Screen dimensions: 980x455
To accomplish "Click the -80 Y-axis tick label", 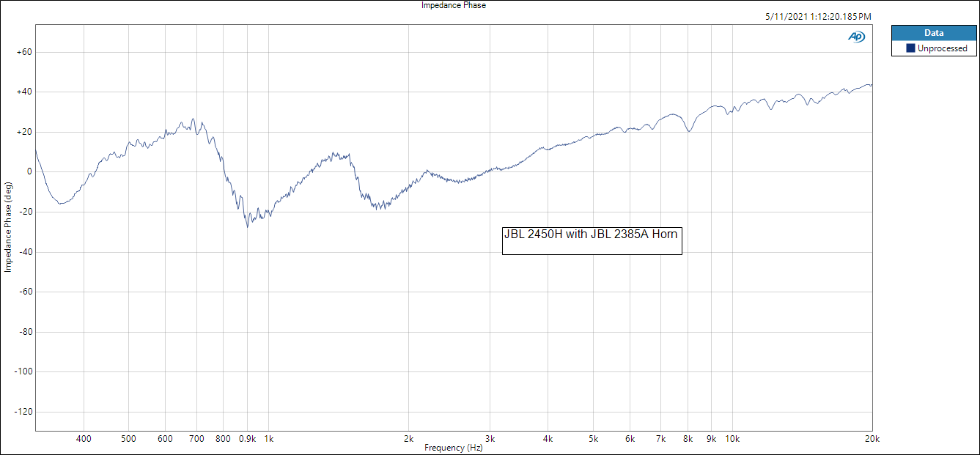I will 24,332.
